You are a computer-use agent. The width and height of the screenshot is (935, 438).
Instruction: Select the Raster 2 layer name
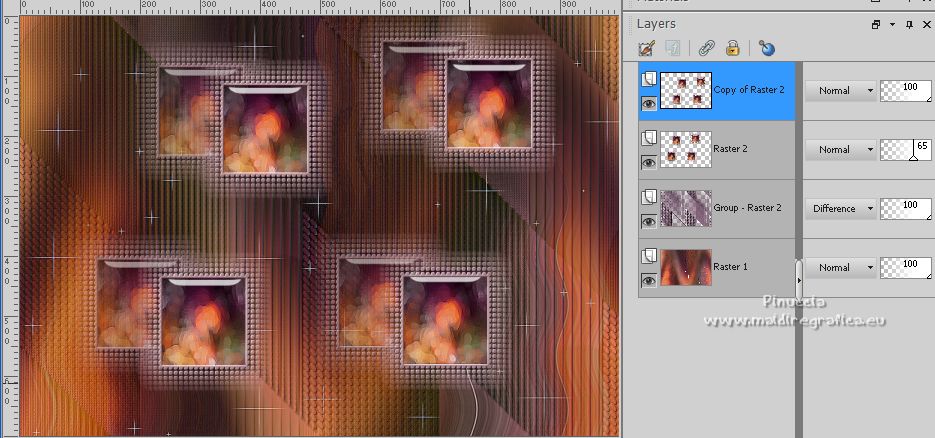tap(730, 149)
